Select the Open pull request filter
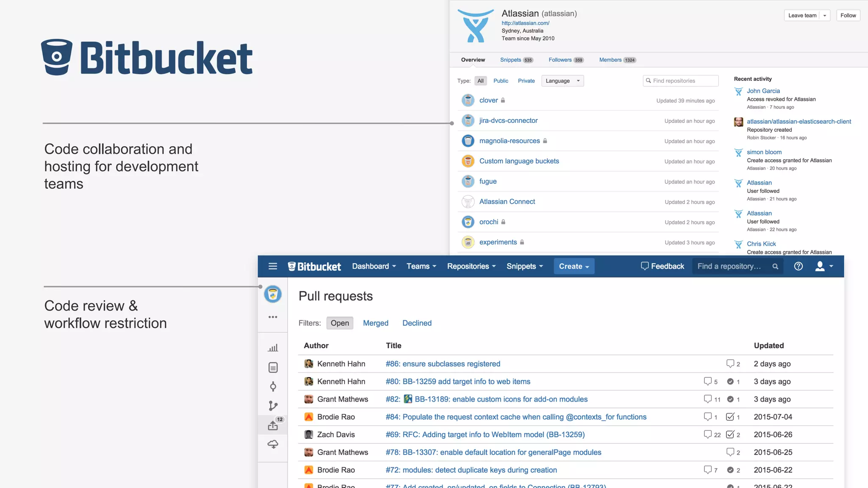868x488 pixels. 340,323
